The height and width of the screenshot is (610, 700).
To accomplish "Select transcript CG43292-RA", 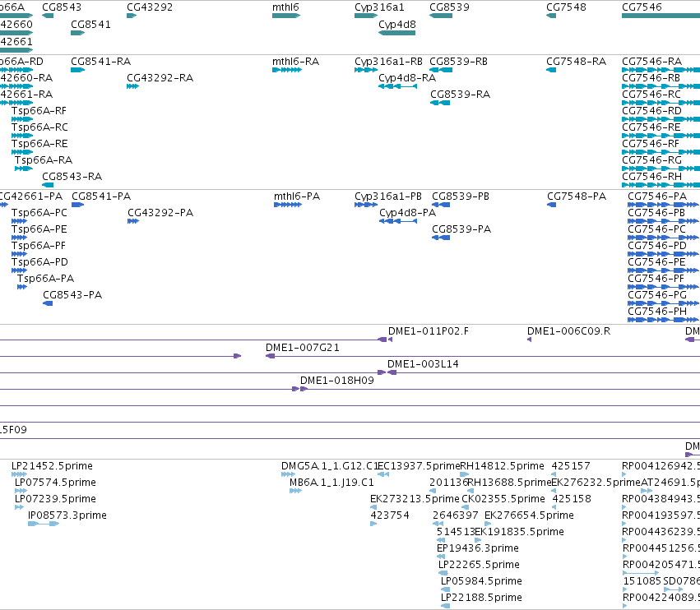I will [160, 78].
